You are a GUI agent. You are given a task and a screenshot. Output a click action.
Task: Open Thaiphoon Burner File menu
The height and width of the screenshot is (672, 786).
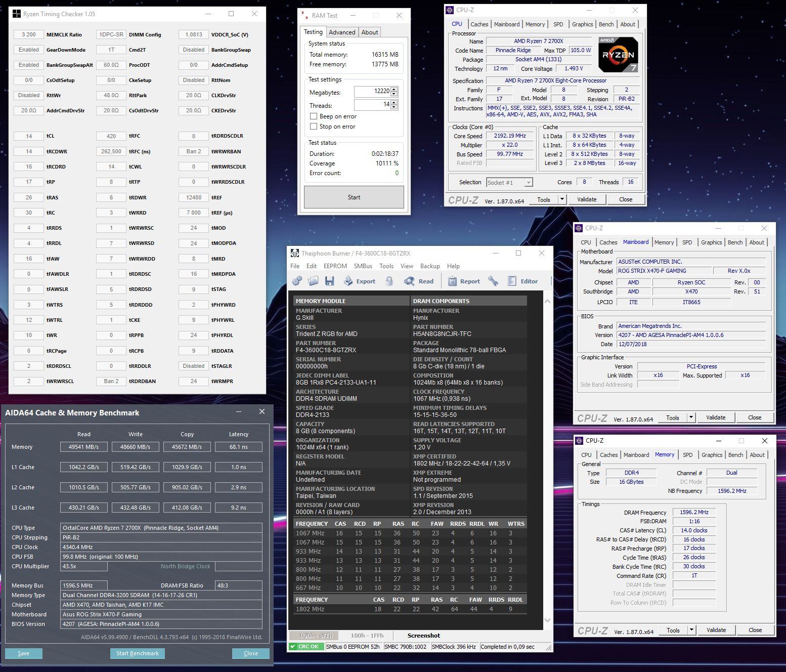tap(295, 266)
